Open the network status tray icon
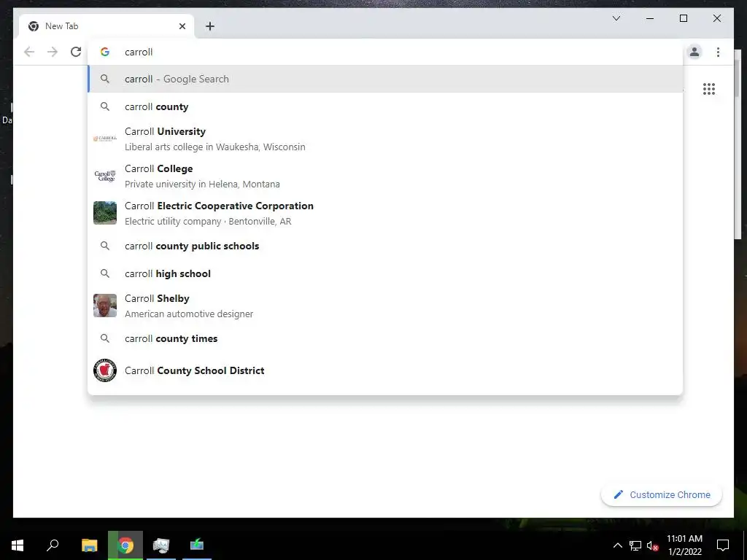This screenshot has height=560, width=747. point(635,545)
